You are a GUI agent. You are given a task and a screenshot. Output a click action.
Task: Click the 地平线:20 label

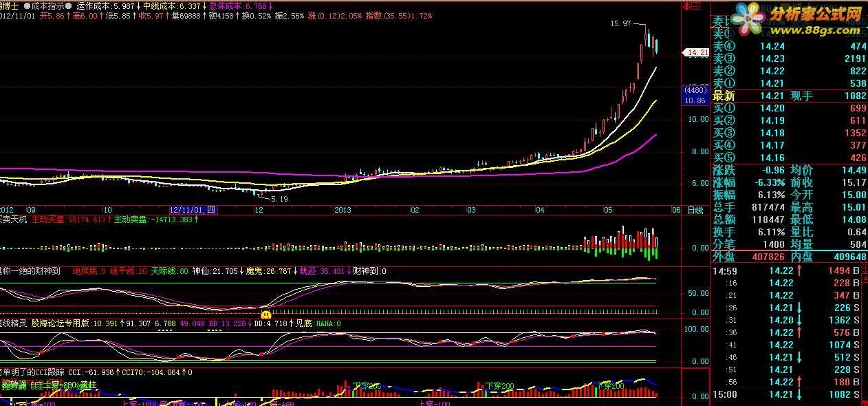pyautogui.click(x=129, y=271)
